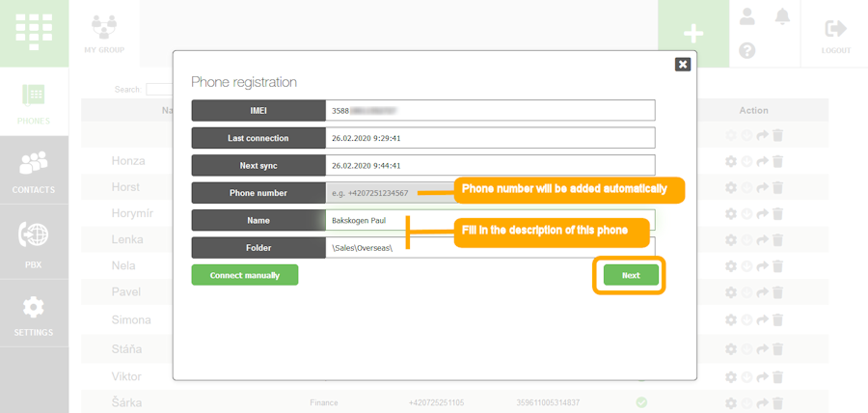Image resolution: width=868 pixels, height=413 pixels.
Task: Open the help question mark icon
Action: pos(747,51)
